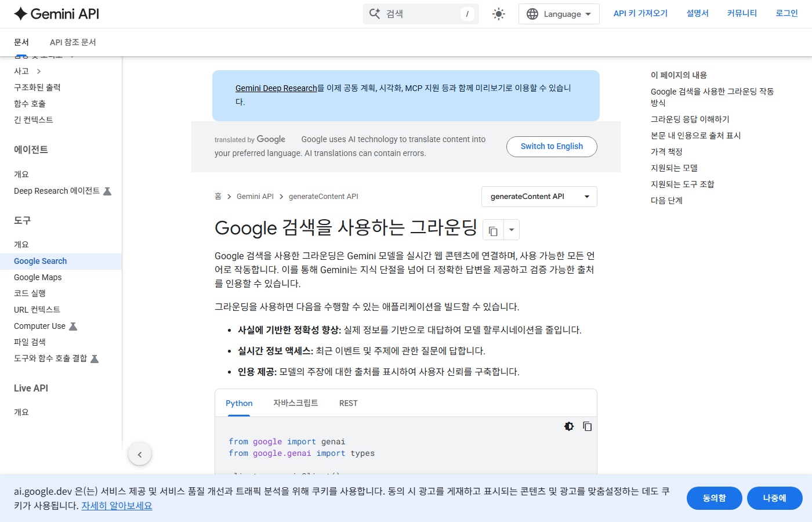Click the search sparkle magnifier icon

click(x=375, y=14)
